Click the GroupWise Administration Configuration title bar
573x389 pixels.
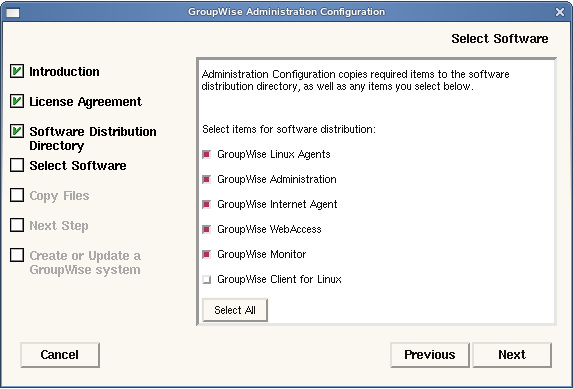click(286, 12)
